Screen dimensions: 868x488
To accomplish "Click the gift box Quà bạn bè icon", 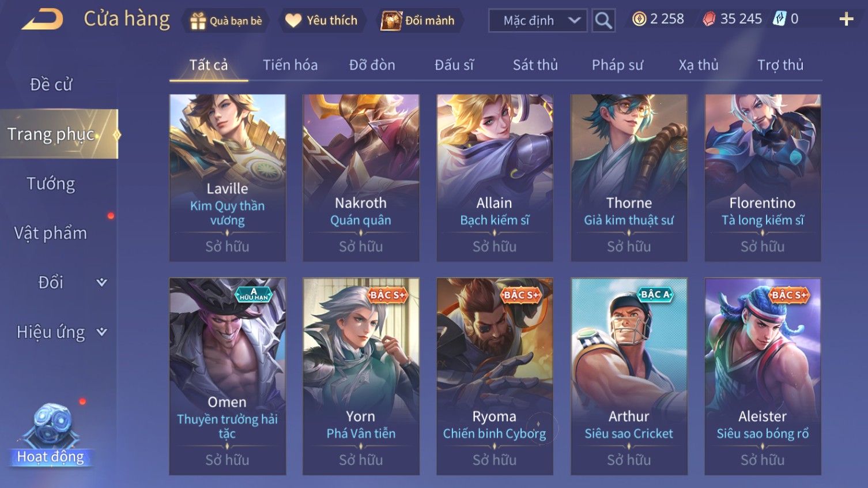I will (198, 21).
